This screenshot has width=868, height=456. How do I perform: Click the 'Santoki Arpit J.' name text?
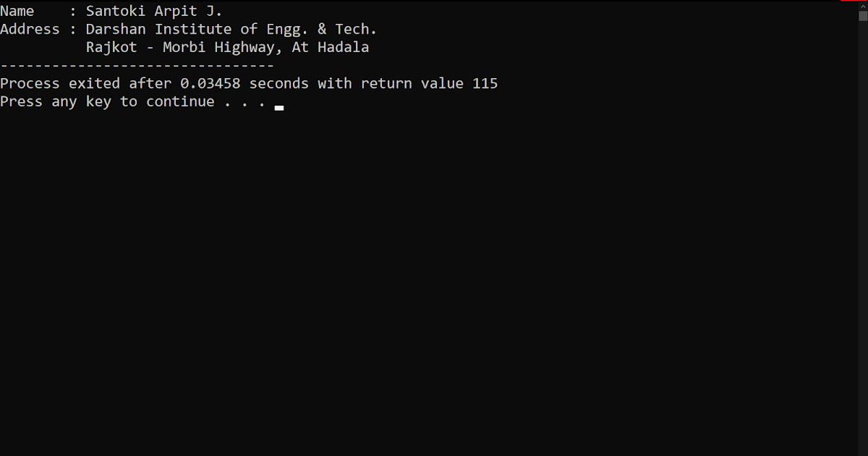click(154, 12)
